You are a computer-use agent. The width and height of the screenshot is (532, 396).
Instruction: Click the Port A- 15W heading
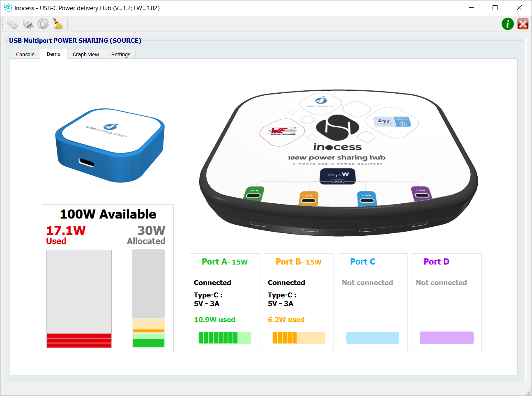pyautogui.click(x=225, y=262)
